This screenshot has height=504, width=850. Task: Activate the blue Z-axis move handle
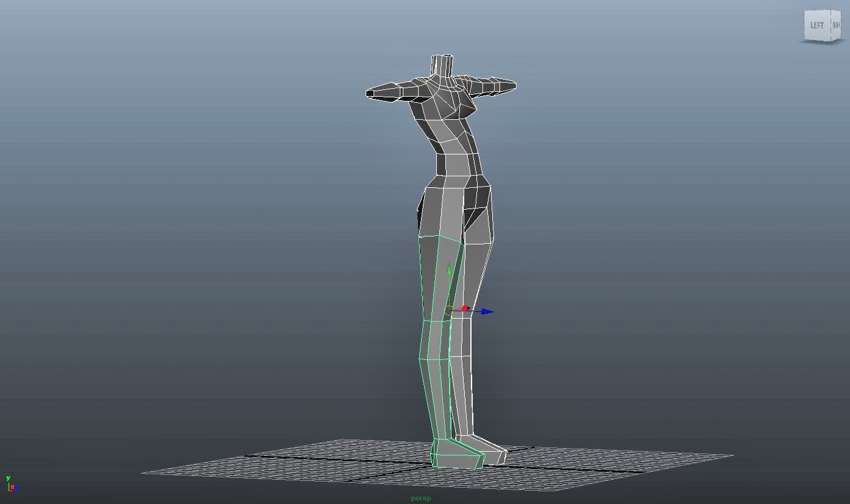(x=485, y=311)
